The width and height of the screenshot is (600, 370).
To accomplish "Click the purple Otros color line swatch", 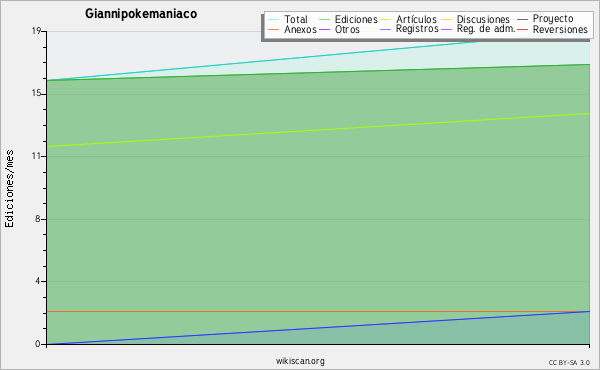I will [324, 29].
